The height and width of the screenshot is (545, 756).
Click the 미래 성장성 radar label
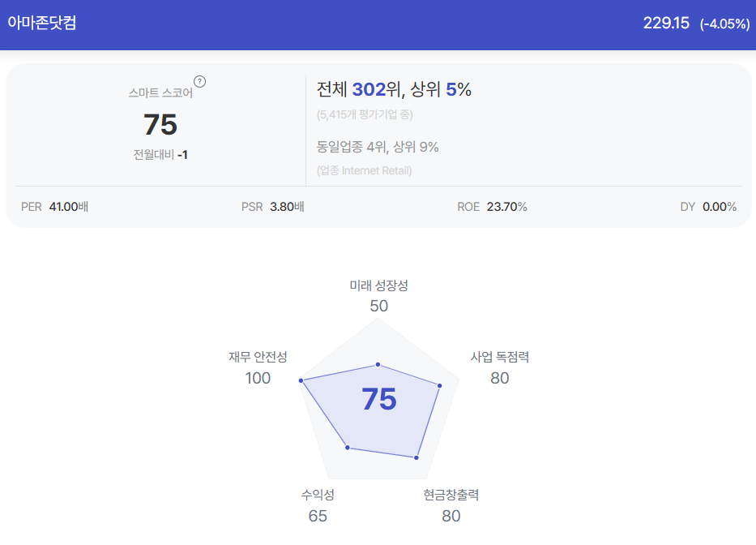pyautogui.click(x=379, y=285)
